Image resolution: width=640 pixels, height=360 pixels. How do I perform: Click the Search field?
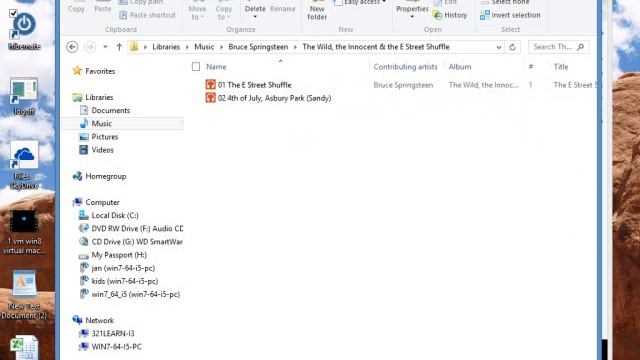click(x=558, y=47)
